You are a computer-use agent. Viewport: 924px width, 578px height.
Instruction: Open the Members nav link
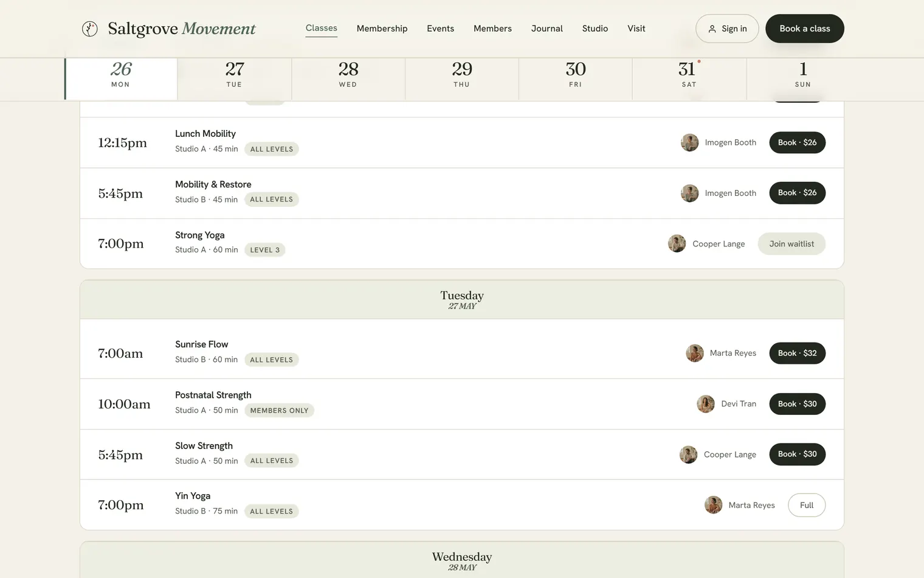tap(492, 29)
